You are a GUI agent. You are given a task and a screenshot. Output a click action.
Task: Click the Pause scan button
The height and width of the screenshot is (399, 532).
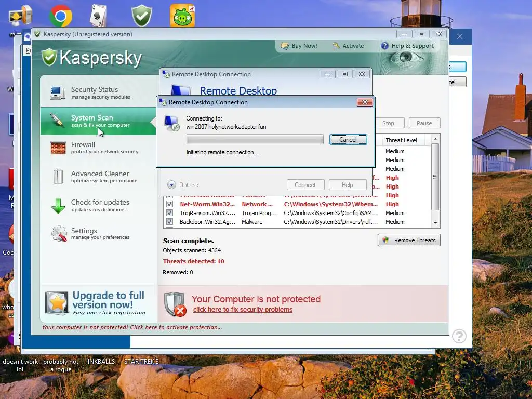[424, 123]
